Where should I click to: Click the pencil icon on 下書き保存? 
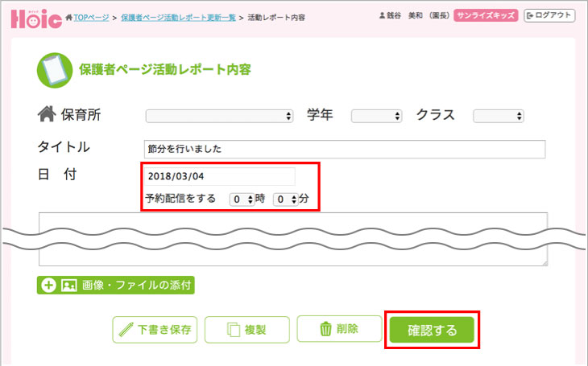coord(126,329)
